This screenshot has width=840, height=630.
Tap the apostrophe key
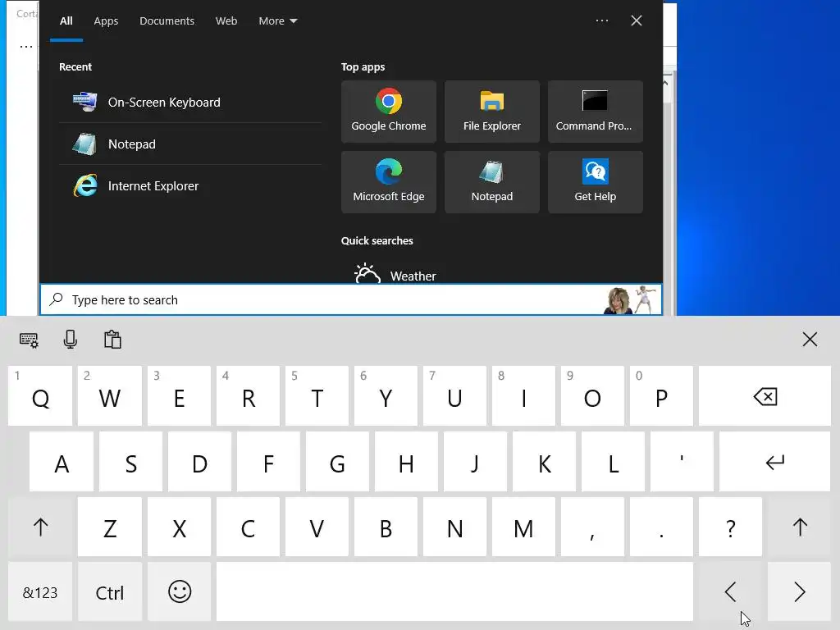[682, 462]
